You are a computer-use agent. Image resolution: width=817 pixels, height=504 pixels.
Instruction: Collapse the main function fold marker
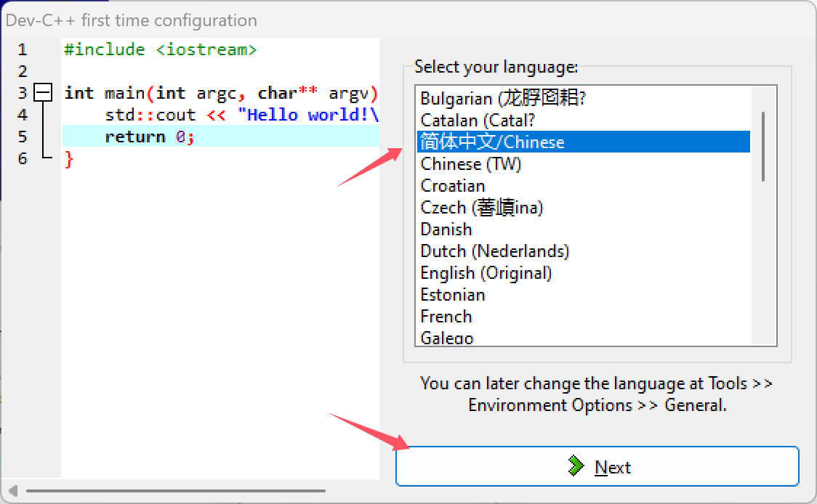click(43, 93)
